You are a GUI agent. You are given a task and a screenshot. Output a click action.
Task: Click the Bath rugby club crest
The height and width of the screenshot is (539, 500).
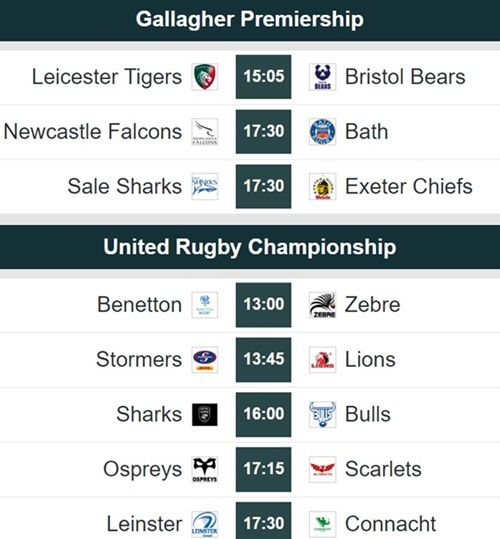pyautogui.click(x=322, y=132)
